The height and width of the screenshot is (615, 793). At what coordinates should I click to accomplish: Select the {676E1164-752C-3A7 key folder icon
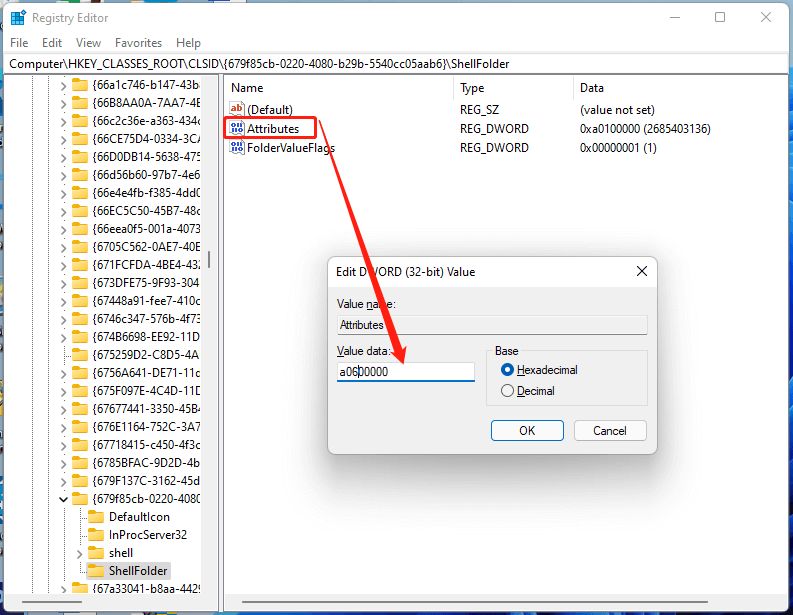(79, 426)
